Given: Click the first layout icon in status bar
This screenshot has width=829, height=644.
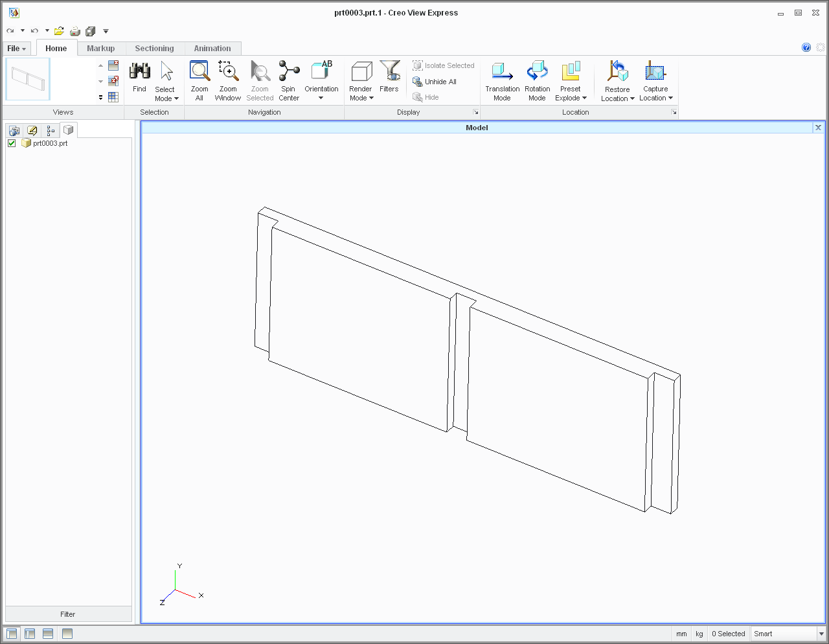Looking at the screenshot, I should 12,634.
